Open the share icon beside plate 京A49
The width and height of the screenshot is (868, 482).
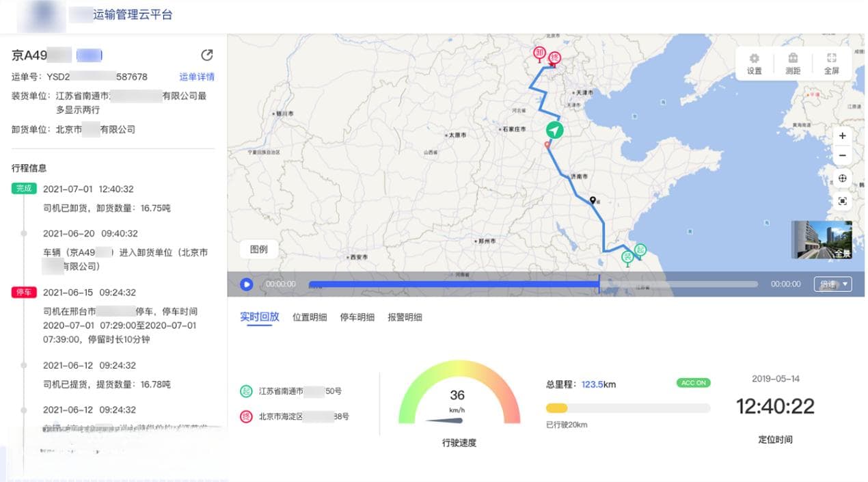[206, 55]
